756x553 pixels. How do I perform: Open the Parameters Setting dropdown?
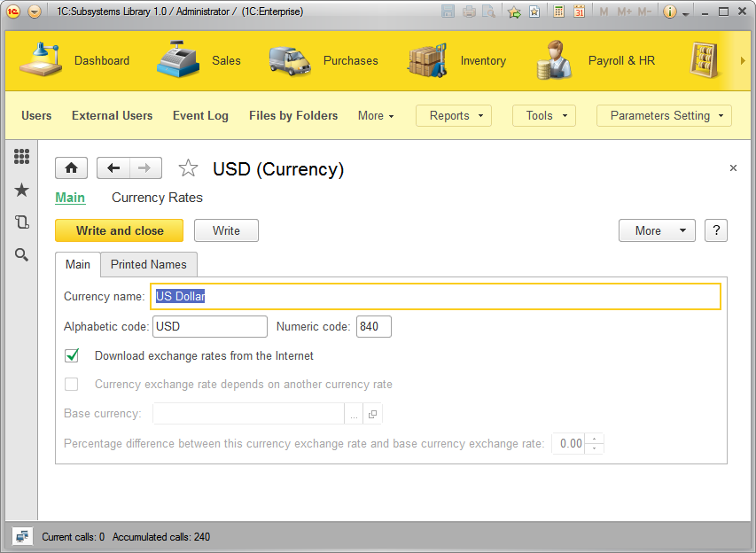pos(664,116)
